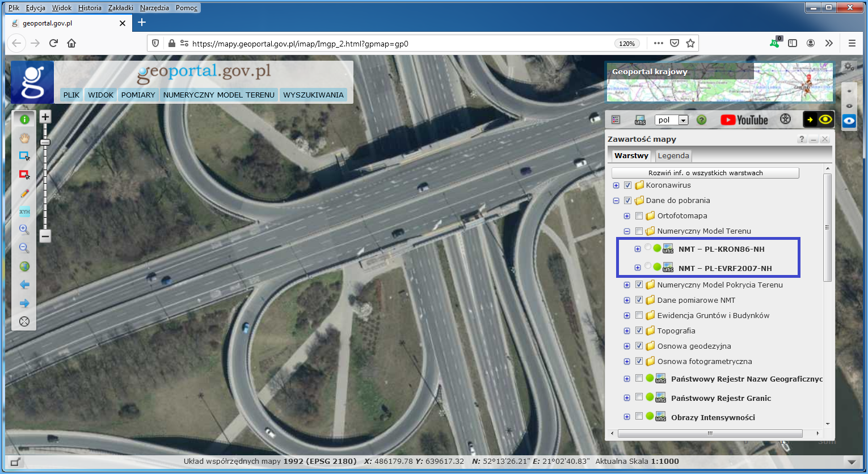Click the layer list horizontal scrollbar
The image size is (868, 474).
pos(710,433)
